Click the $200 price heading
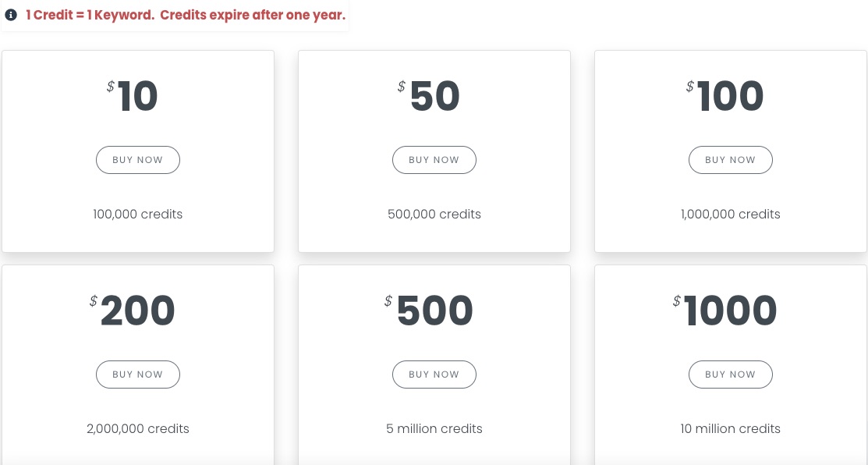Screen dimensions: 868x465 pyautogui.click(x=133, y=310)
